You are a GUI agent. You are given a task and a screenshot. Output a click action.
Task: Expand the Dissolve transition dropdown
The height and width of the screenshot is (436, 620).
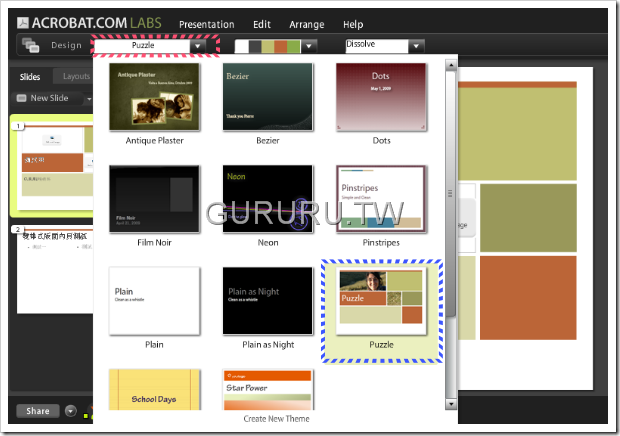tap(416, 46)
